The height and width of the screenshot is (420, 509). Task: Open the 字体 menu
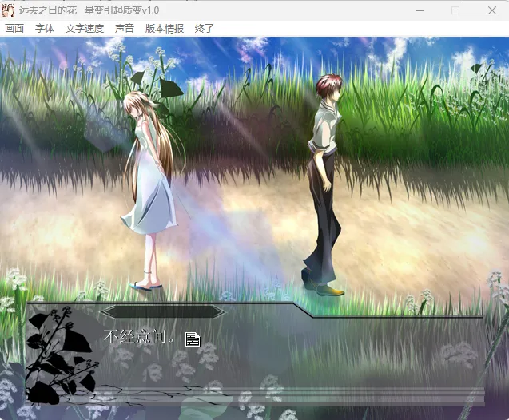pos(45,29)
